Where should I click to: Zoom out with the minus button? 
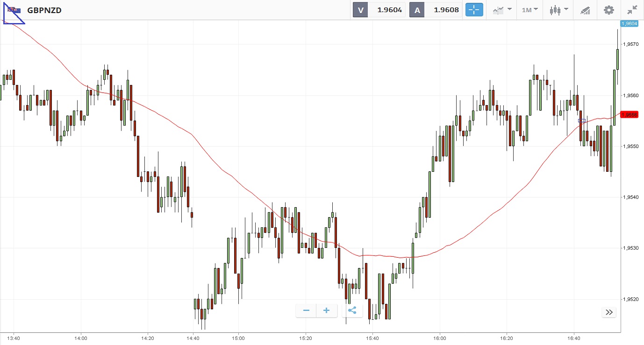click(306, 310)
